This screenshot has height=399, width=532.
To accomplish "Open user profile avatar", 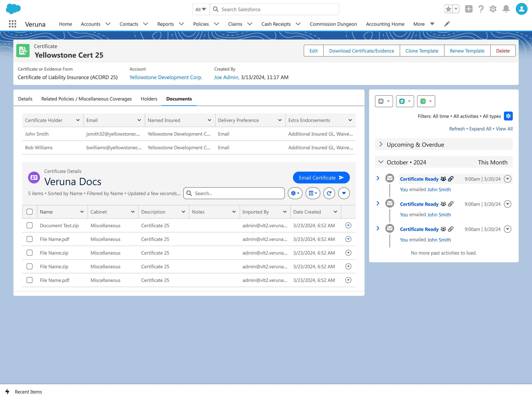I will point(521,9).
